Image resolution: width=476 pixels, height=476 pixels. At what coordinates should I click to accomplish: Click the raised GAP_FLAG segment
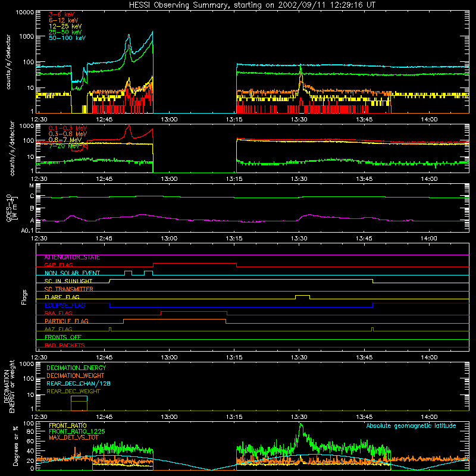coord(195,264)
